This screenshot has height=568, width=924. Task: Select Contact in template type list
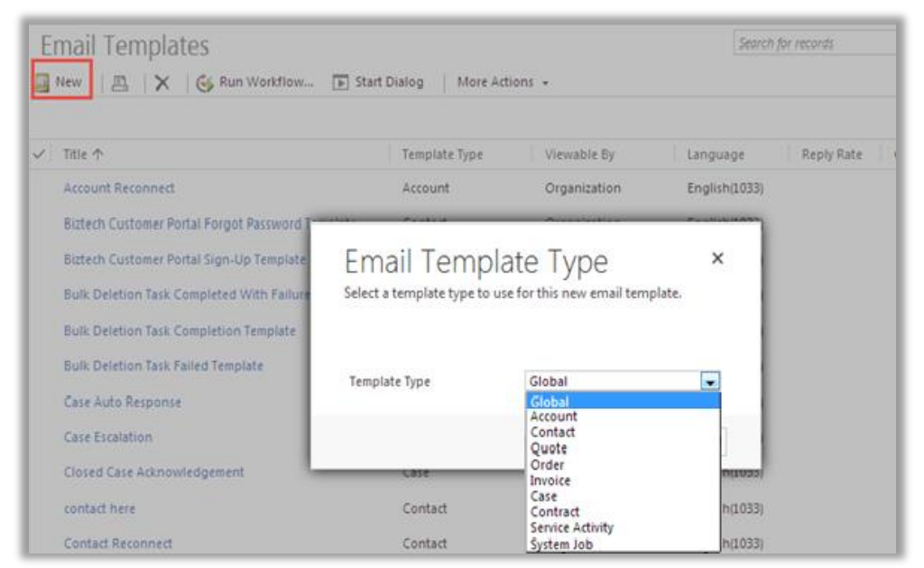[x=623, y=433]
